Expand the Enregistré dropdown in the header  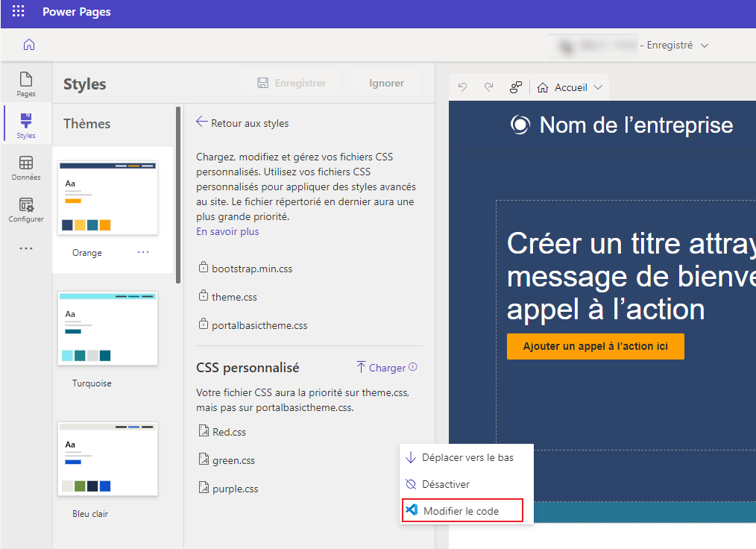pos(703,45)
